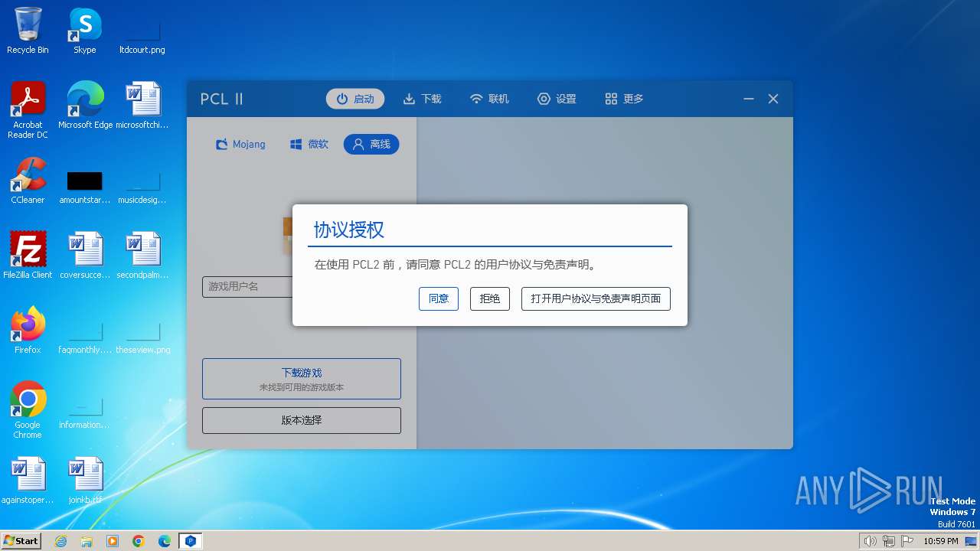Open FileZilla Client shortcut
Image resolution: width=980 pixels, height=551 pixels.
point(28,256)
